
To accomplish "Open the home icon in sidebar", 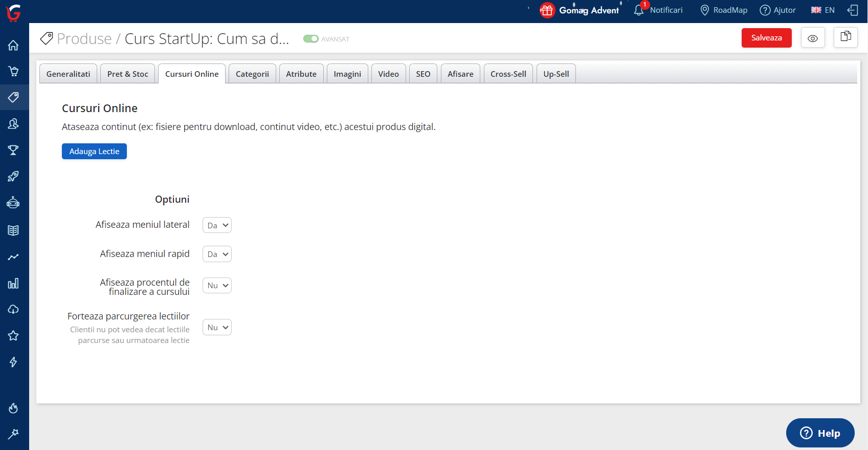I will [13, 45].
